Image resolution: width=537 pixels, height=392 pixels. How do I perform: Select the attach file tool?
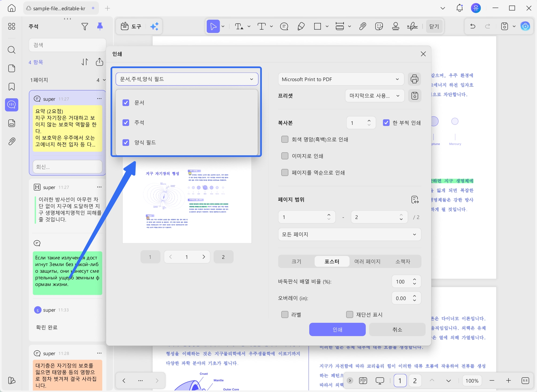(x=362, y=26)
